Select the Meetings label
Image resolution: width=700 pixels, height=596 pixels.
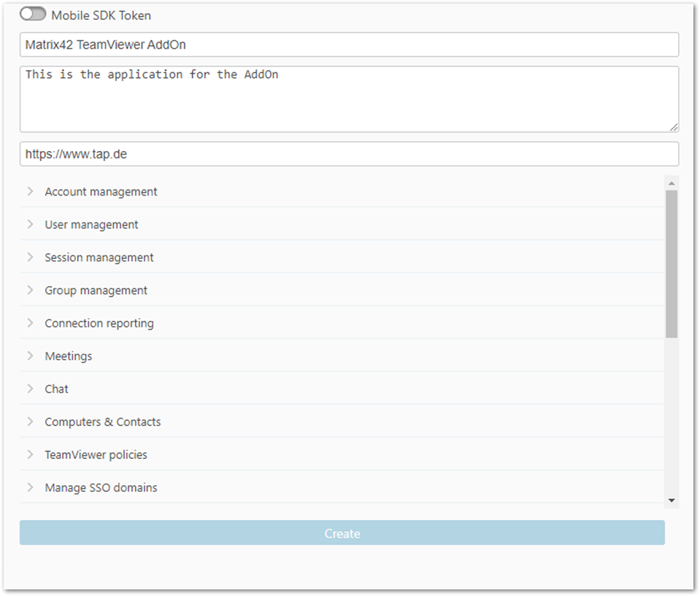click(69, 357)
